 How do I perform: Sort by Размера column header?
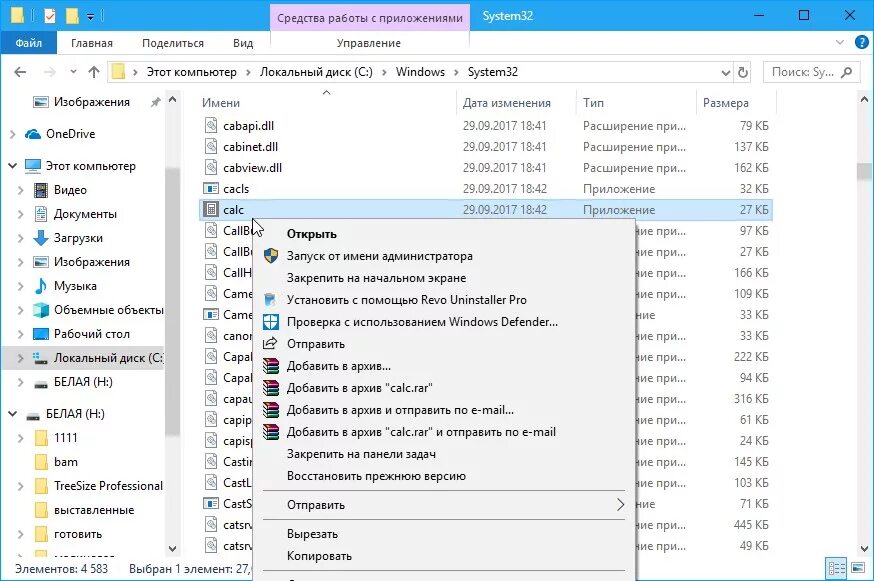pyautogui.click(x=725, y=103)
